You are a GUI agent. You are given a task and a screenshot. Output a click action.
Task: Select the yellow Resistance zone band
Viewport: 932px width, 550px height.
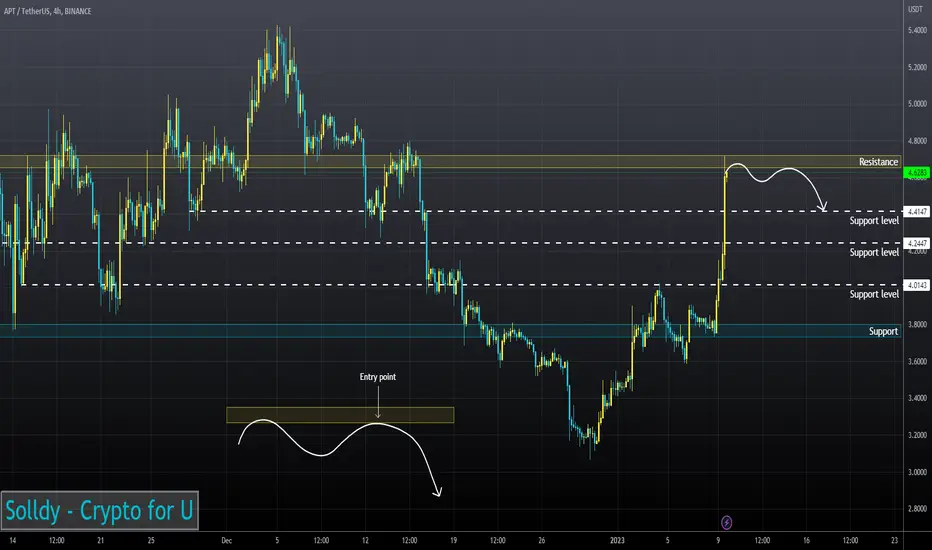pos(450,162)
